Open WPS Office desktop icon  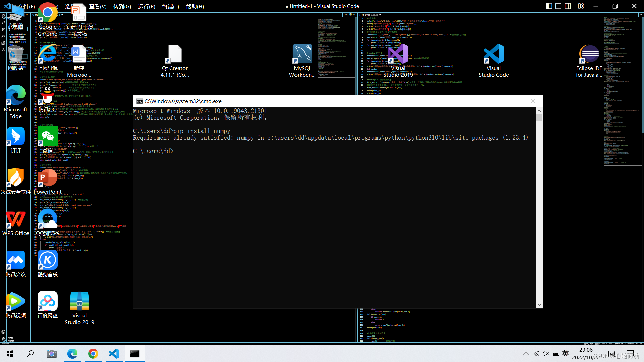point(15,220)
